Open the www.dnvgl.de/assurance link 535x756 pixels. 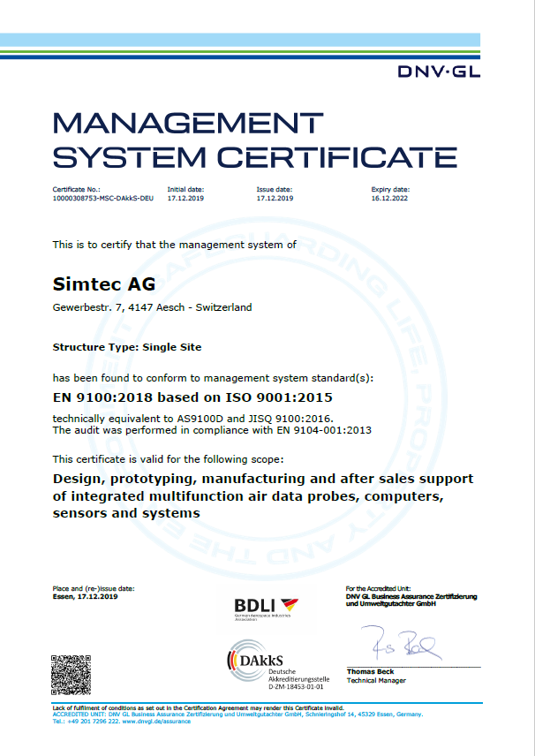pos(156,722)
